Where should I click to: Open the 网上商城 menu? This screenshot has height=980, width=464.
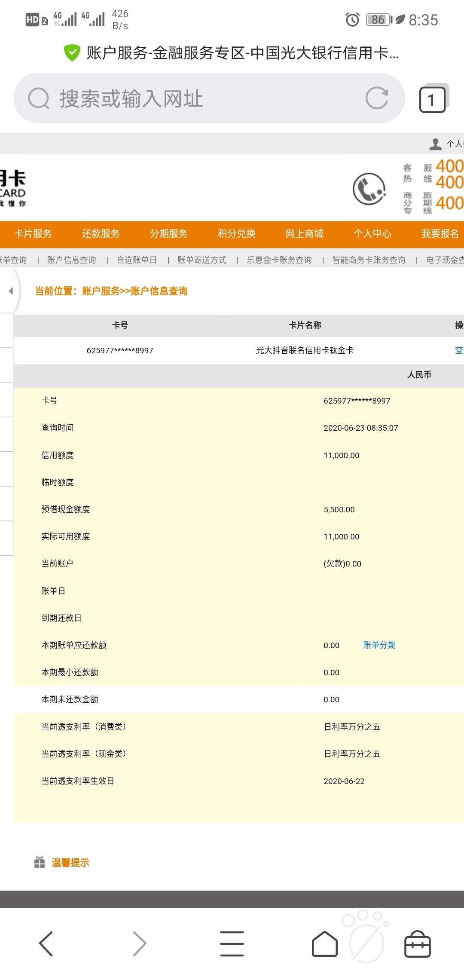[x=305, y=233]
